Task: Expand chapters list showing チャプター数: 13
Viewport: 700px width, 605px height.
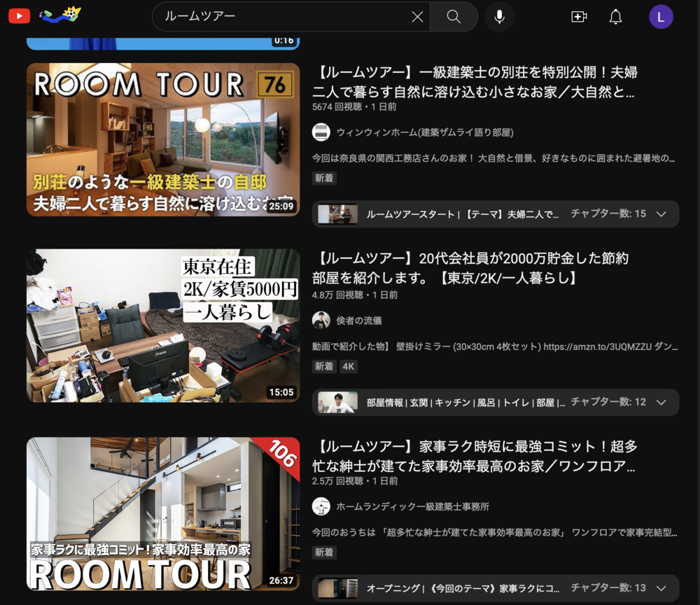Action: pyautogui.click(x=618, y=588)
